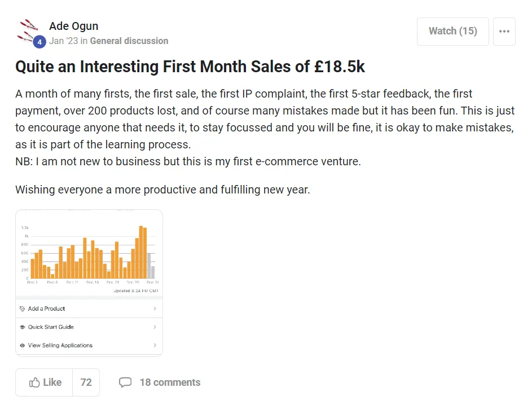Viewport: 532px width, 405px height.
Task: Open post title about First Month Sales
Action: pos(190,67)
